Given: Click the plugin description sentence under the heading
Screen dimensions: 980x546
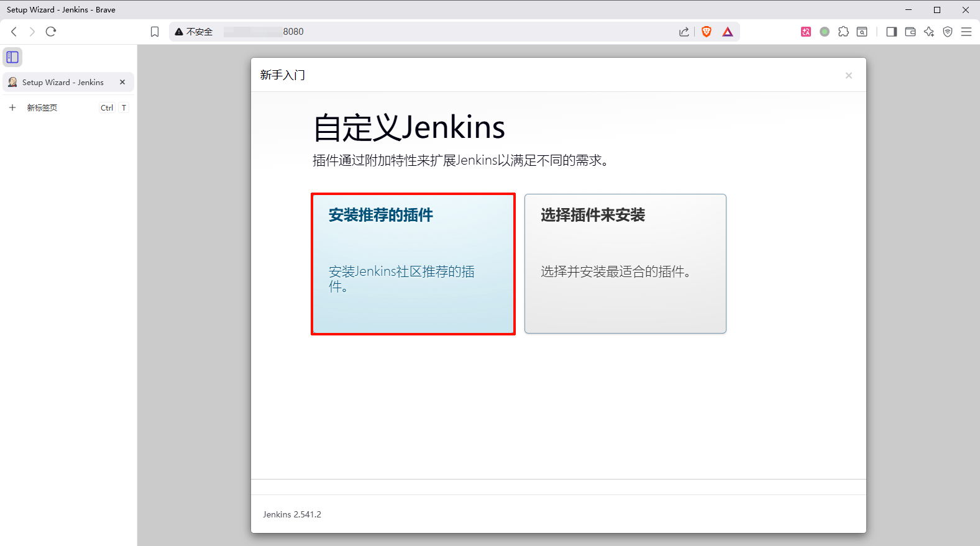Looking at the screenshot, I should coord(460,160).
